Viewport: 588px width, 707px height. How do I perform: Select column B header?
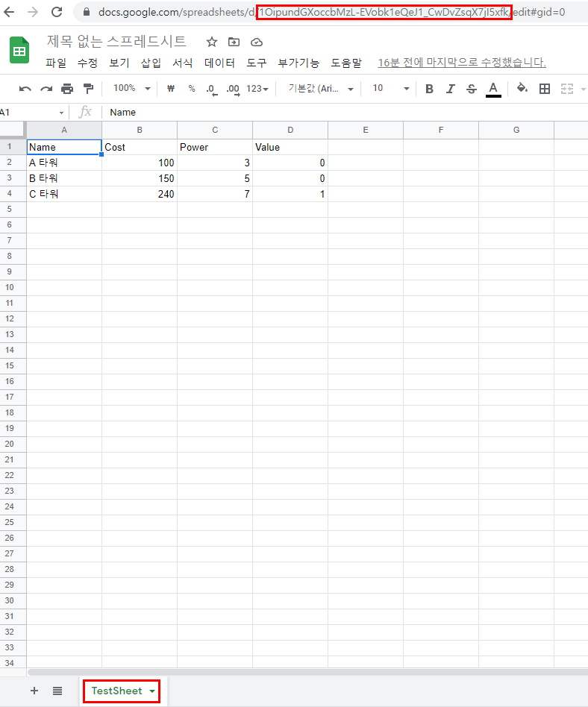coord(140,130)
